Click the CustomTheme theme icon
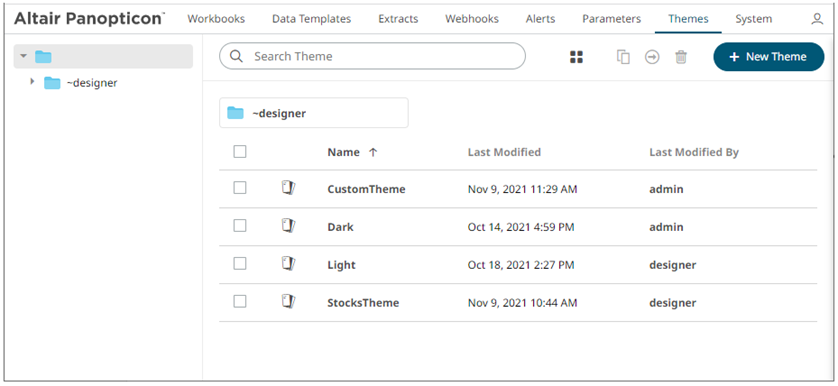Viewport: 838px width, 386px height. (289, 188)
